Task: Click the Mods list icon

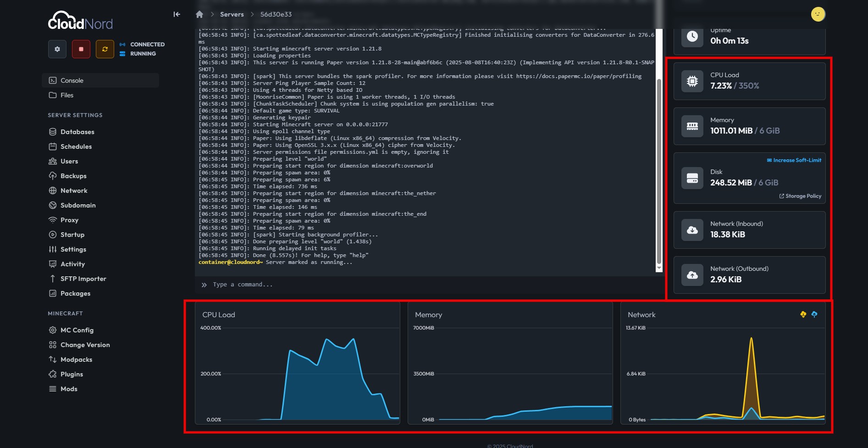Action: (x=53, y=389)
